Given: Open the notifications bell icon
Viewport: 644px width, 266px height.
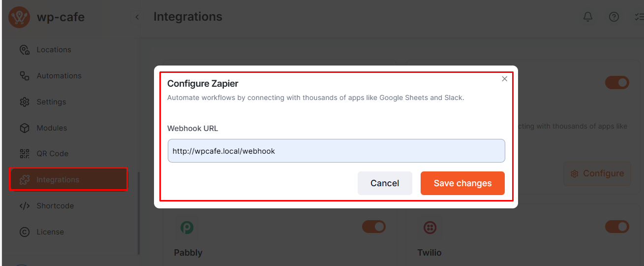Looking at the screenshot, I should point(588,17).
